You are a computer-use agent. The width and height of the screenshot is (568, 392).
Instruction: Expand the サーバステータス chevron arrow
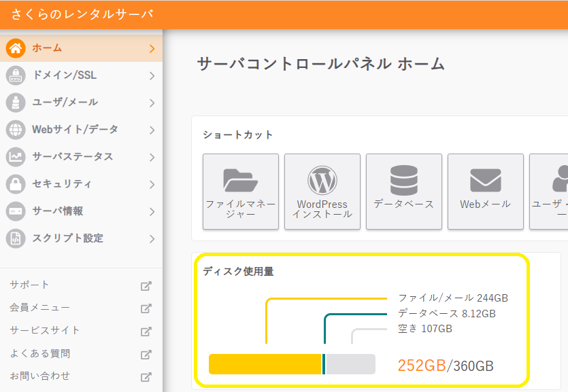pos(152,158)
